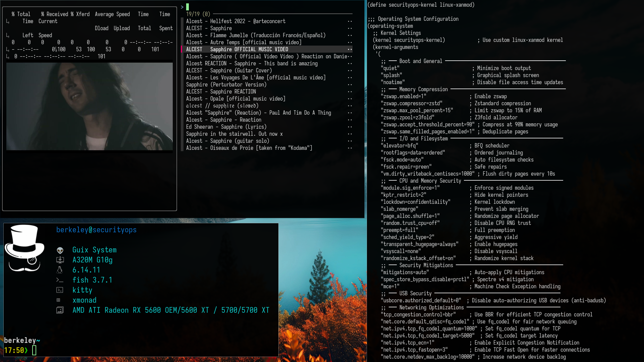Screen dimensions: 644x362
Task: Click "mitigations=auto" argument
Action: (x=405, y=272)
